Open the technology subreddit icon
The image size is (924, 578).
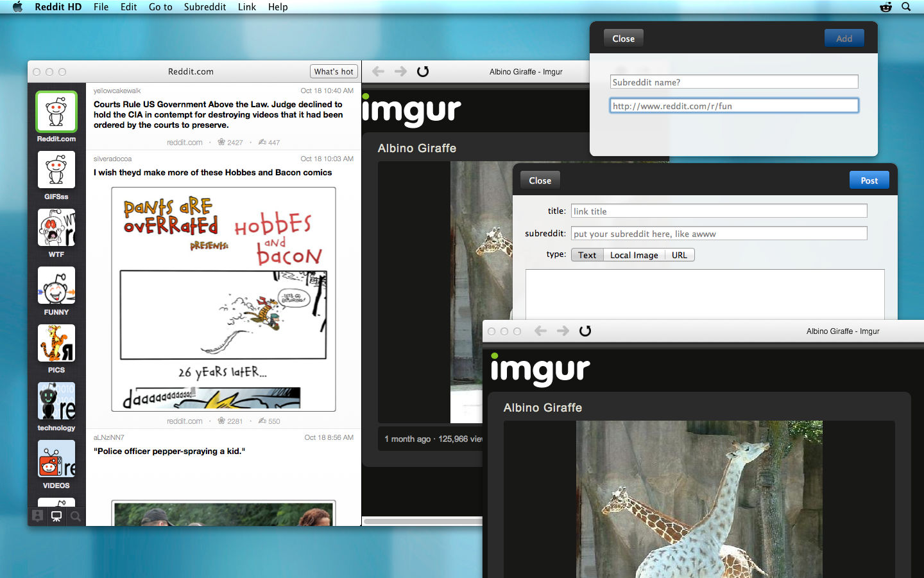click(56, 401)
